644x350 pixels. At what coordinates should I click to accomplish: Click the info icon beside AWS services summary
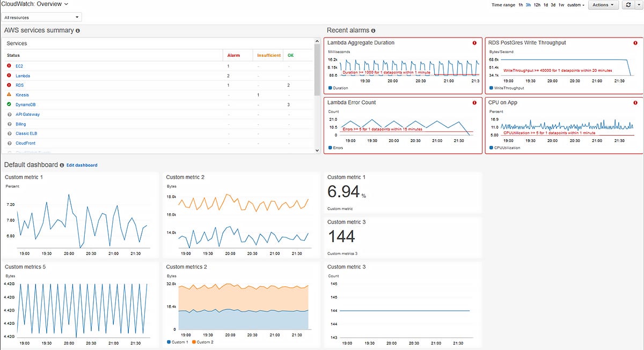78,31
